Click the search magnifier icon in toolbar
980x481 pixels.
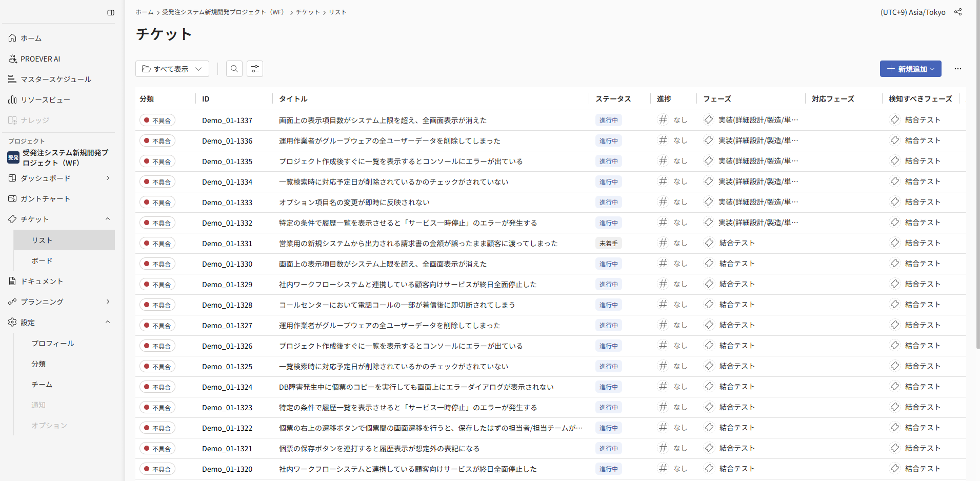coord(234,69)
